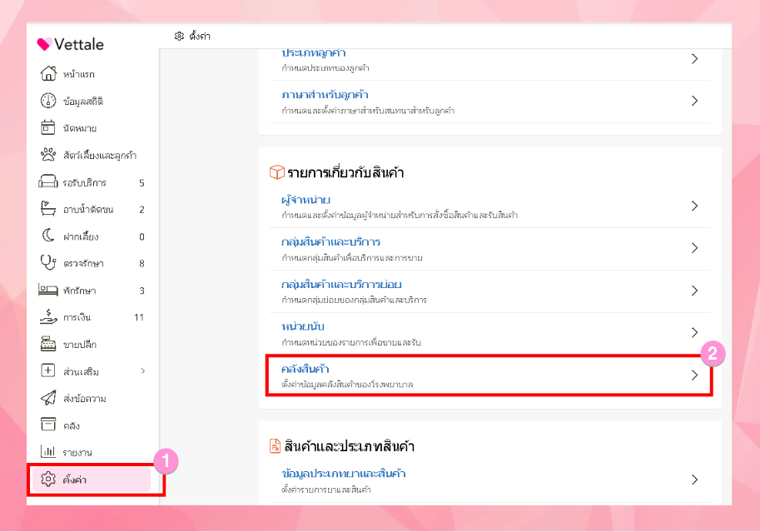Screen dimensions: 760x532
Task: Open รอรับบริการ menu item
Action: pyautogui.click(x=91, y=181)
